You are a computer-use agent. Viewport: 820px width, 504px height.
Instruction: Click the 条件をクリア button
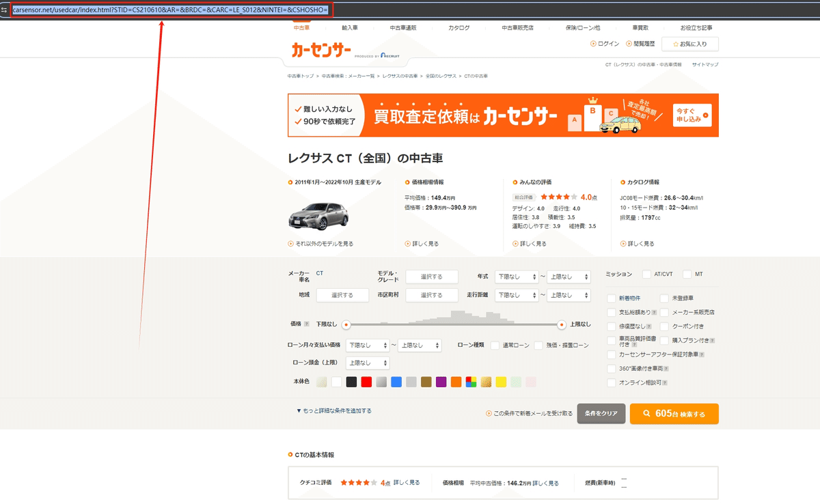point(601,413)
